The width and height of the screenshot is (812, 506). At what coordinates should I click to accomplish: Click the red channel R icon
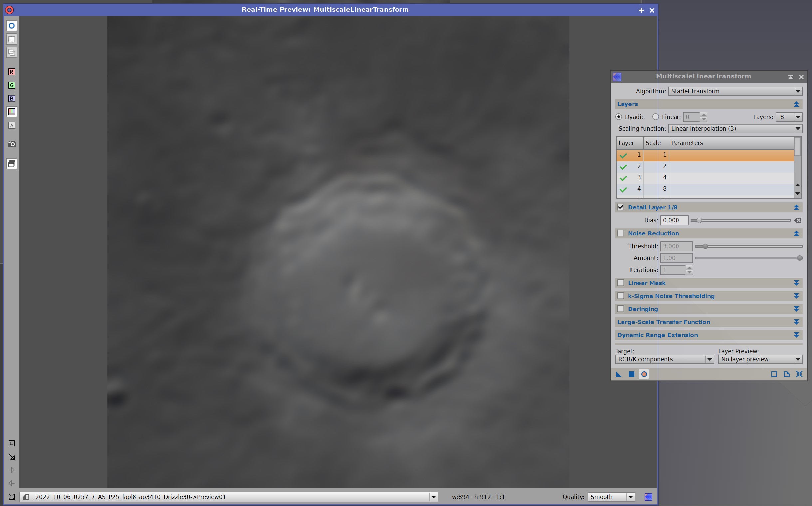point(12,72)
